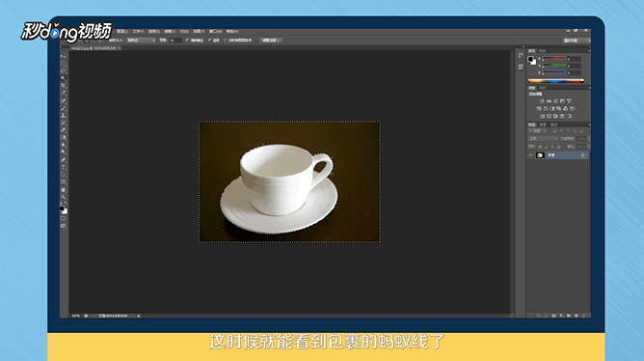This screenshot has height=361, width=644.
Task: Open the Window (窗口) menu
Action: (x=215, y=31)
